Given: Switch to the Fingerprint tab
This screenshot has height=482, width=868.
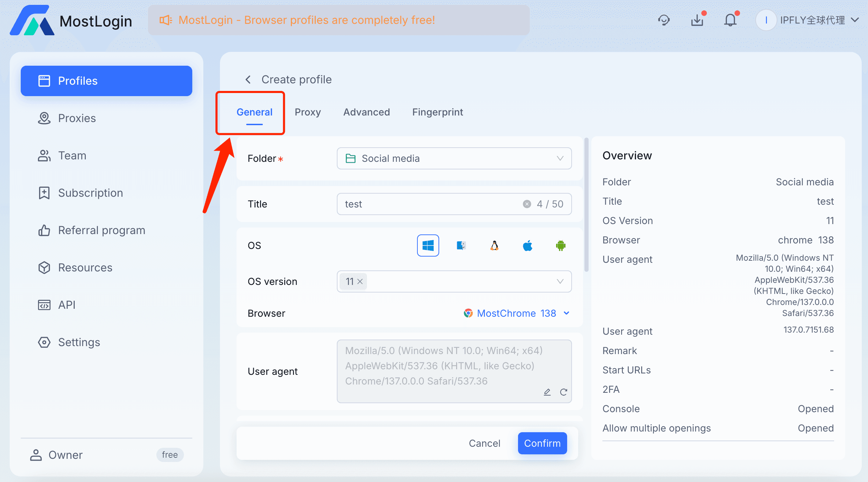Looking at the screenshot, I should click(437, 112).
